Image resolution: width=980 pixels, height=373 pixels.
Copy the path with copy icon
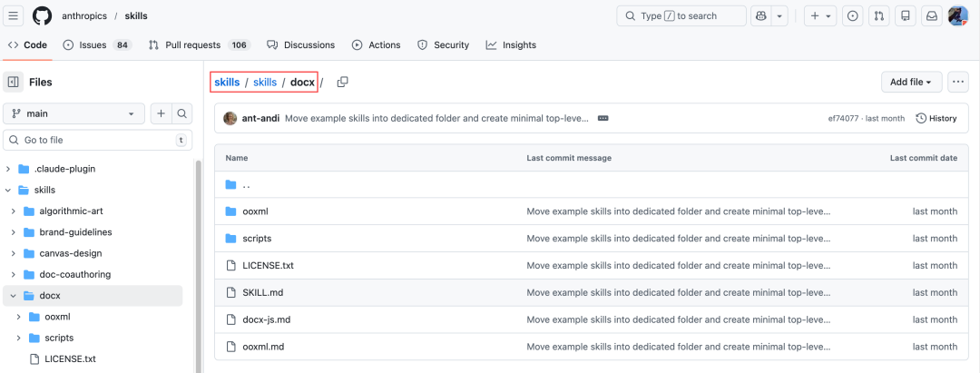[x=342, y=82]
